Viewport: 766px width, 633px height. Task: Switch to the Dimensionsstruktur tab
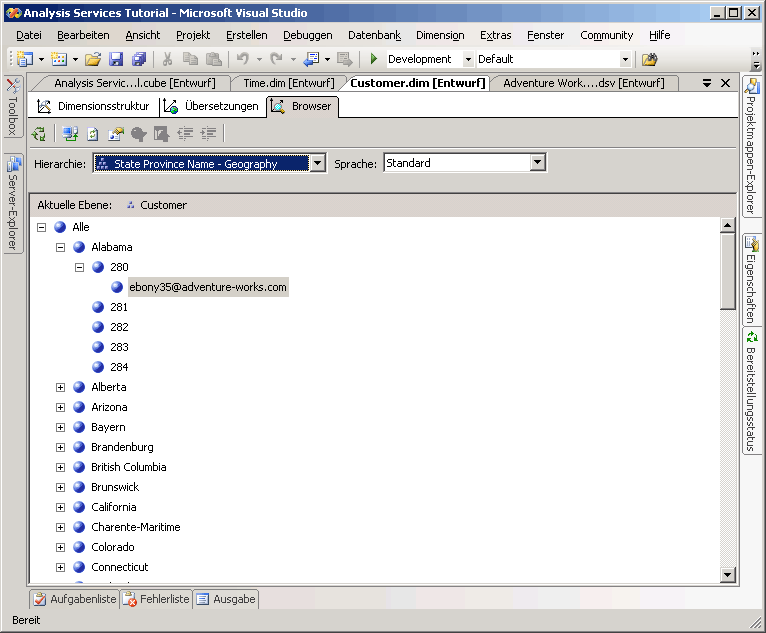tap(94, 106)
